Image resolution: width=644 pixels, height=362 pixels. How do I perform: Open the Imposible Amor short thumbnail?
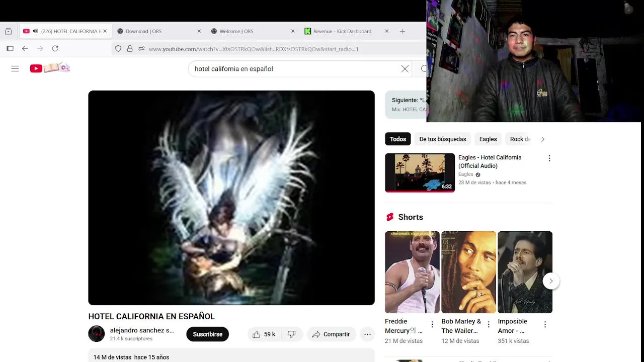(x=525, y=272)
